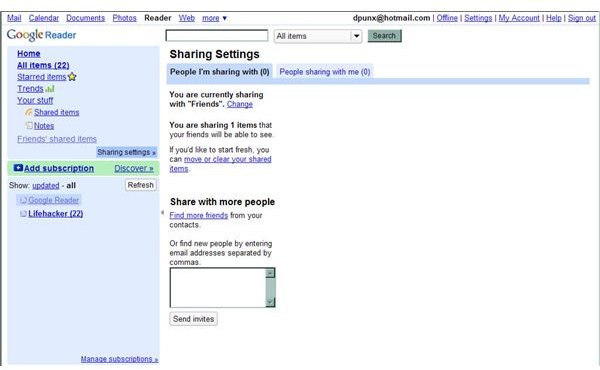Open Your stuff link
Screen dimensions: 600x370
pos(35,100)
